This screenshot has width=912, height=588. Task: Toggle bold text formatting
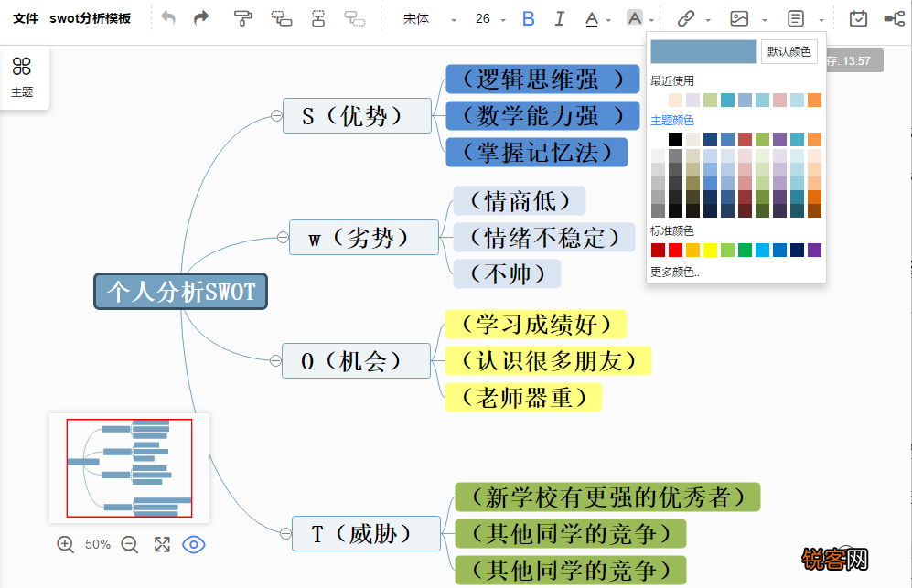[x=528, y=18]
